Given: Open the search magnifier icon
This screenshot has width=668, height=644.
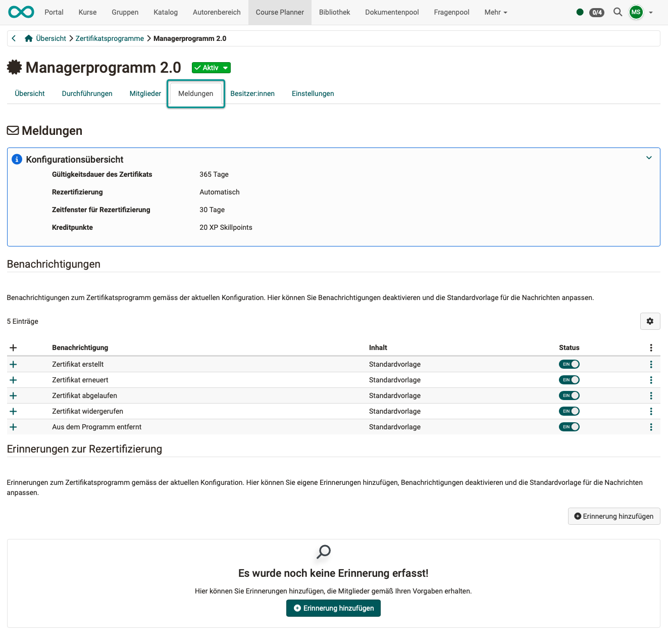Looking at the screenshot, I should pos(618,12).
